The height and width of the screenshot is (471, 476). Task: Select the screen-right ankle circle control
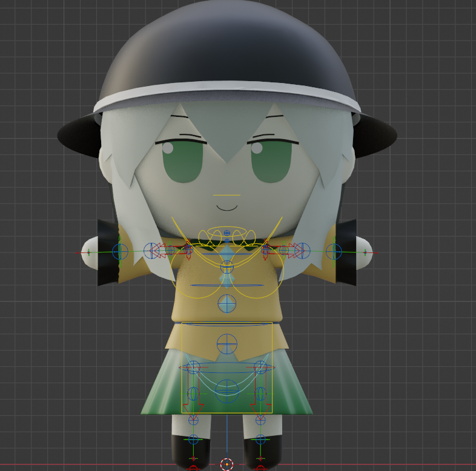[260, 420]
